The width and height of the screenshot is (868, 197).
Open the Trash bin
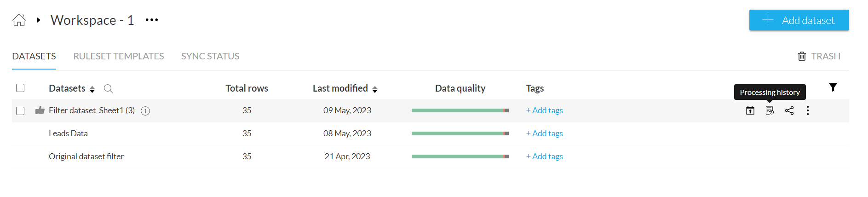(x=819, y=56)
